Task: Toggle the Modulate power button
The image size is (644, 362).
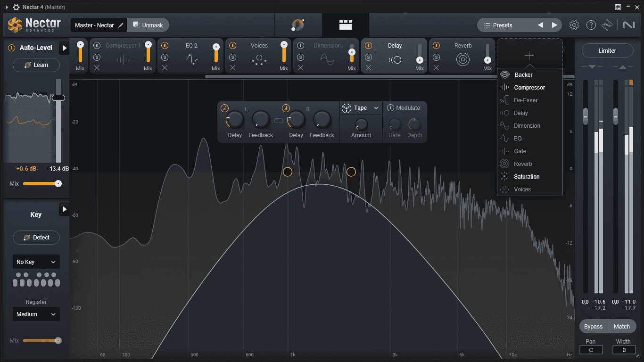Action: pyautogui.click(x=390, y=108)
